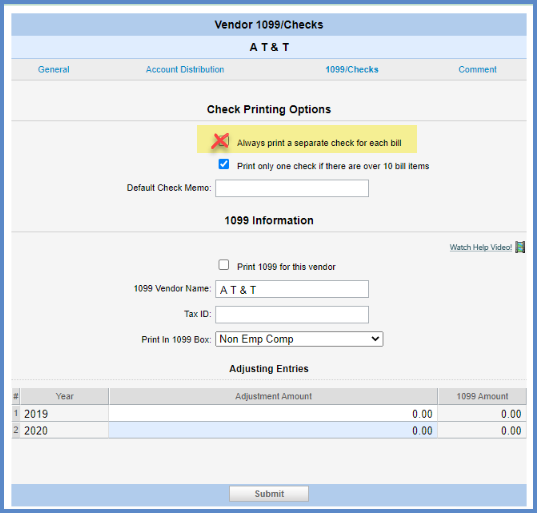Select the 2020 year cell

click(64, 430)
